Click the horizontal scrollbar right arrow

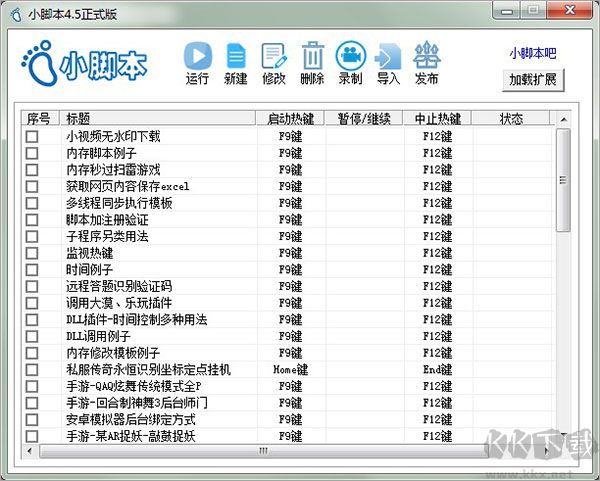[x=546, y=450]
